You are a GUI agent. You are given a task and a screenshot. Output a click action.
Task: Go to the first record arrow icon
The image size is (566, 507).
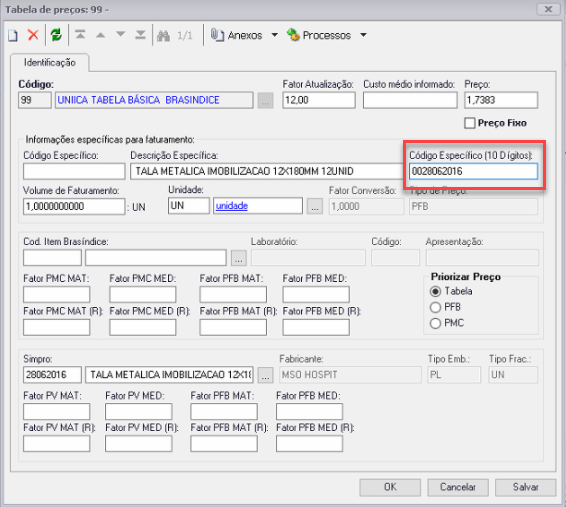(x=80, y=35)
